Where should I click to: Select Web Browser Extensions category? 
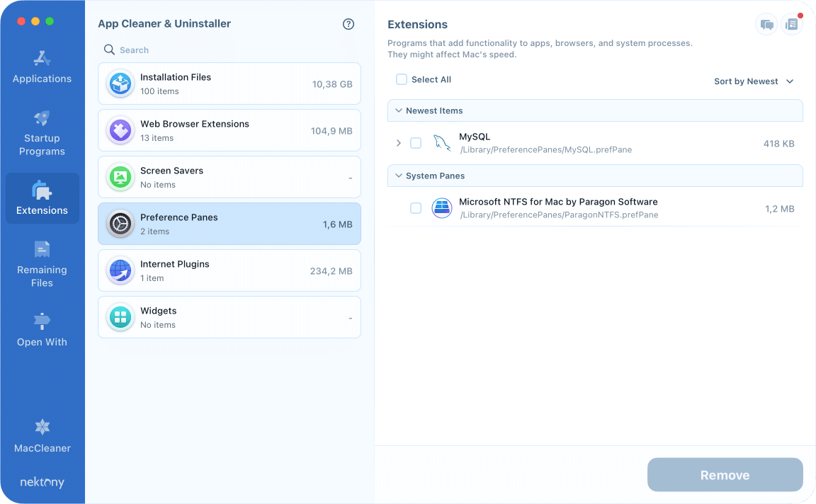(229, 130)
